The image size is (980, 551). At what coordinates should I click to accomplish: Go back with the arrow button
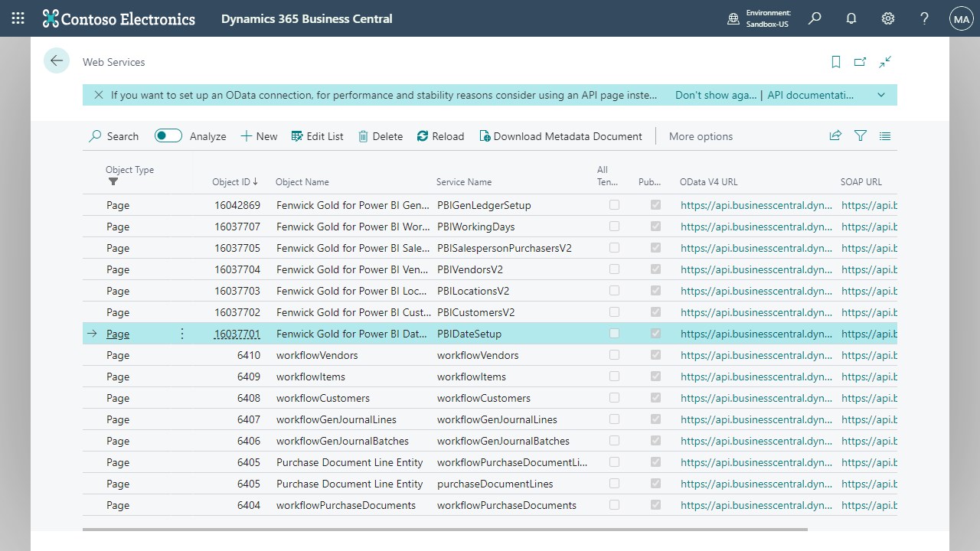click(x=57, y=61)
